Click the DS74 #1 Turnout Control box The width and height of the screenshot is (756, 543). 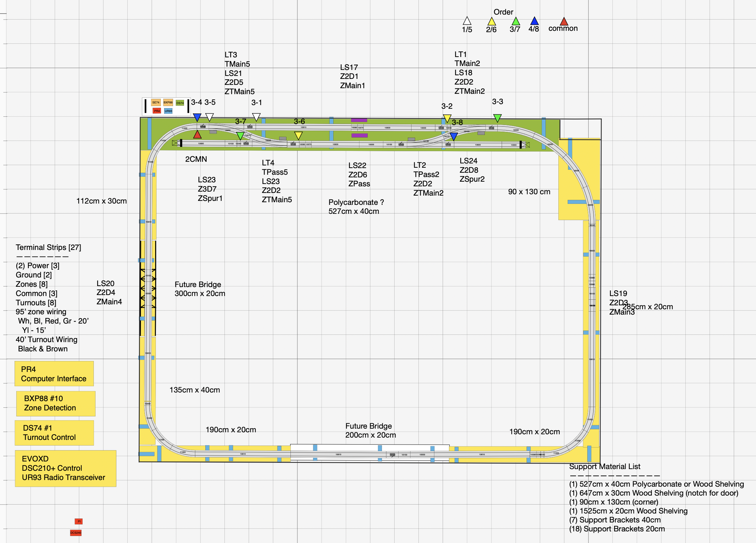tap(54, 433)
